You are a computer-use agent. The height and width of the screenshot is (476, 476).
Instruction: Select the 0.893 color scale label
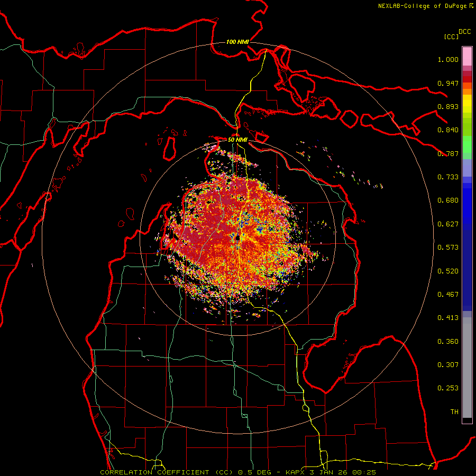pyautogui.click(x=448, y=106)
